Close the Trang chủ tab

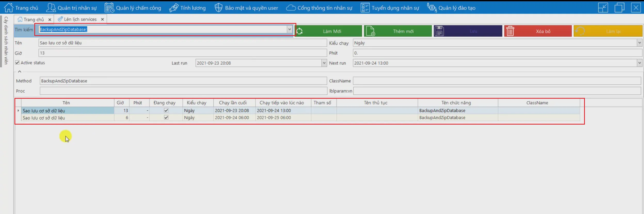click(50, 20)
